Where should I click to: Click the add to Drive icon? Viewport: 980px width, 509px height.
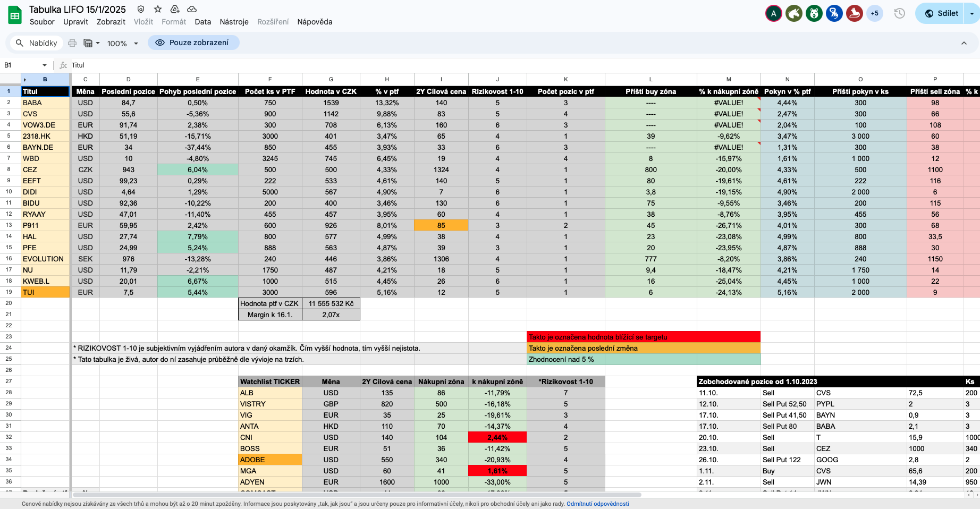(x=175, y=9)
